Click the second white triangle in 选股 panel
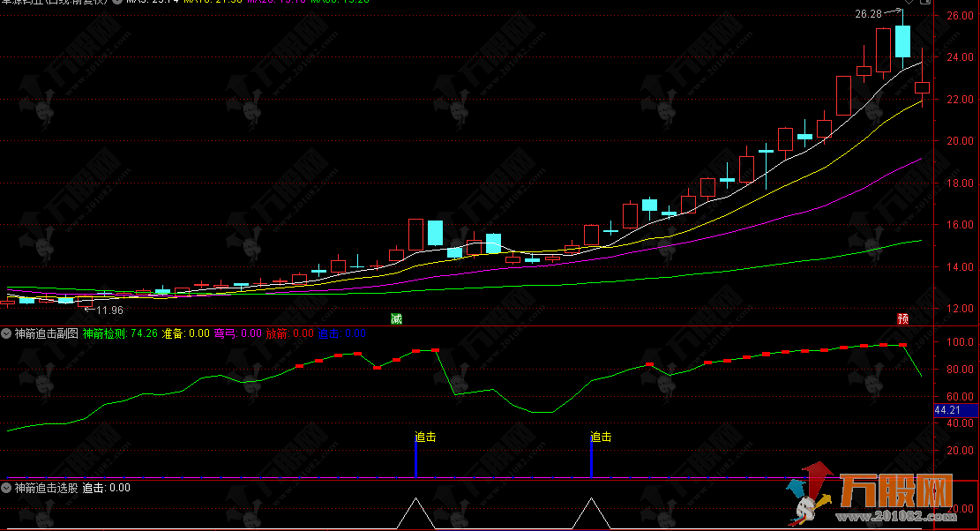 [591, 512]
